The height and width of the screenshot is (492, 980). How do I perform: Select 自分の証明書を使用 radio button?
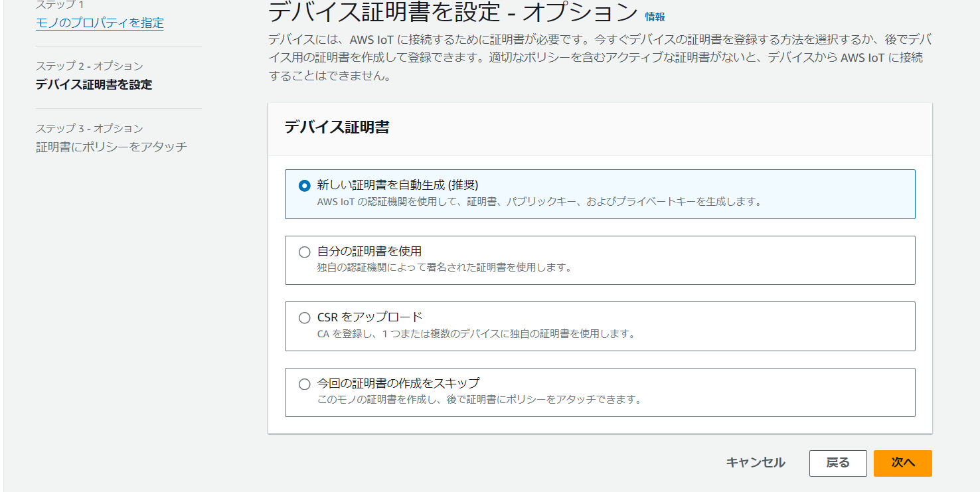pos(305,252)
